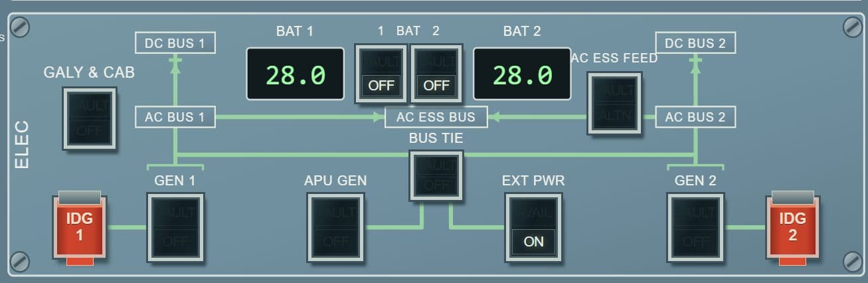
Task: Toggle the BAT 1 OFF pushbutton
Action: tap(381, 74)
